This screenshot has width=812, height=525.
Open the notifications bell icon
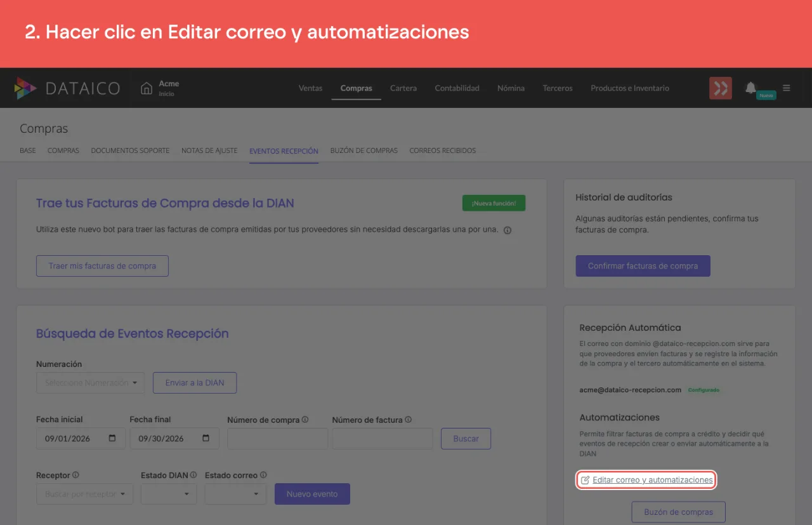point(750,88)
